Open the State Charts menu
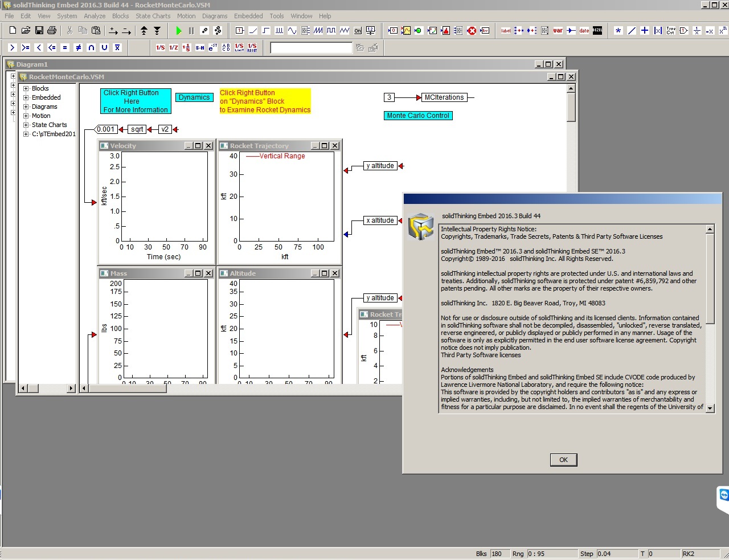 [x=153, y=16]
